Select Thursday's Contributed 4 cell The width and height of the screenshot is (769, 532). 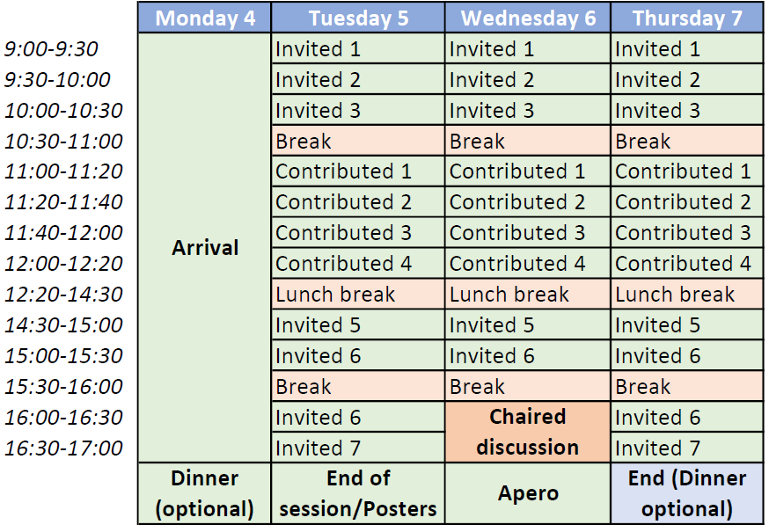[687, 264]
